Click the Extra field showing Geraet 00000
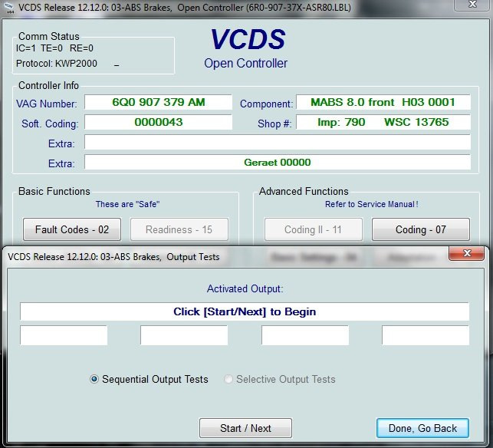Image resolution: width=493 pixels, height=448 pixels. pyautogui.click(x=278, y=162)
